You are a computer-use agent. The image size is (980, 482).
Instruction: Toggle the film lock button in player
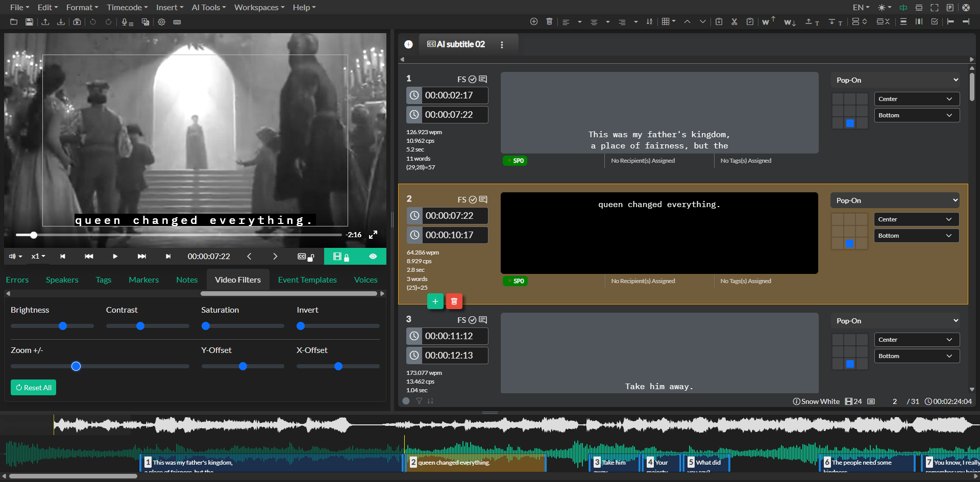click(341, 257)
